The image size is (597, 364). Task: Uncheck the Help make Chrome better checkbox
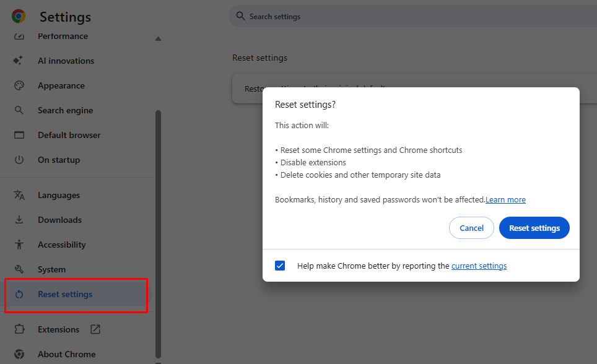280,266
